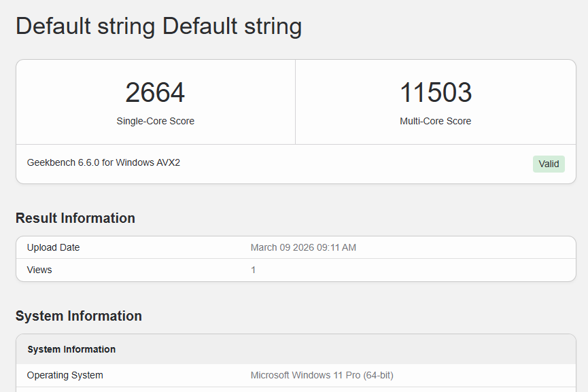Click the "Result Information" section heading

[x=75, y=218]
